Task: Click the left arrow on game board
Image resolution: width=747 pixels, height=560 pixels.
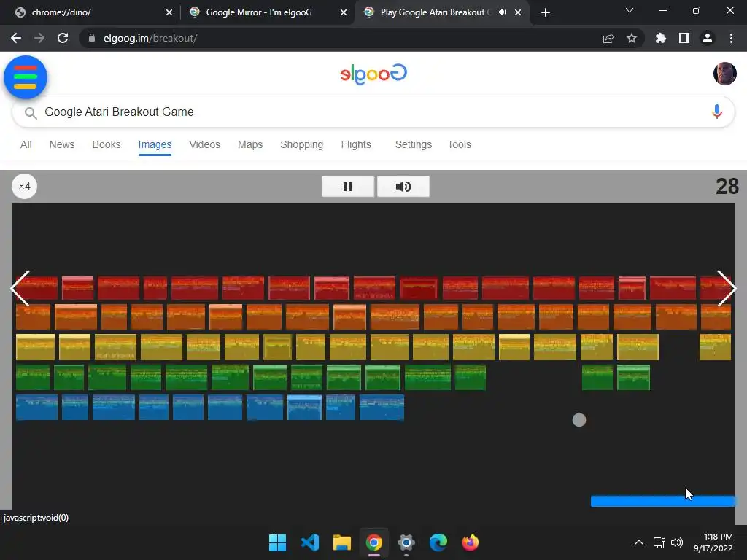Action: click(x=20, y=288)
